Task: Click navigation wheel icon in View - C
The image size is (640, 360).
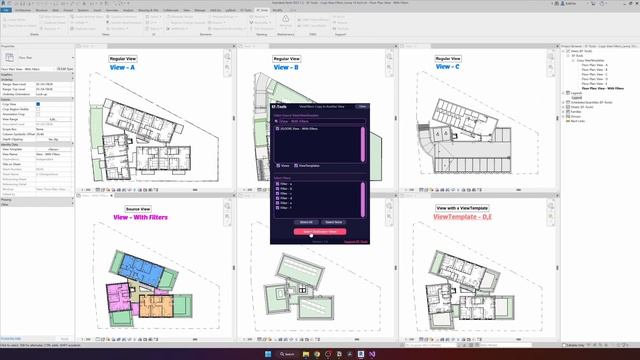Action: 551,56
